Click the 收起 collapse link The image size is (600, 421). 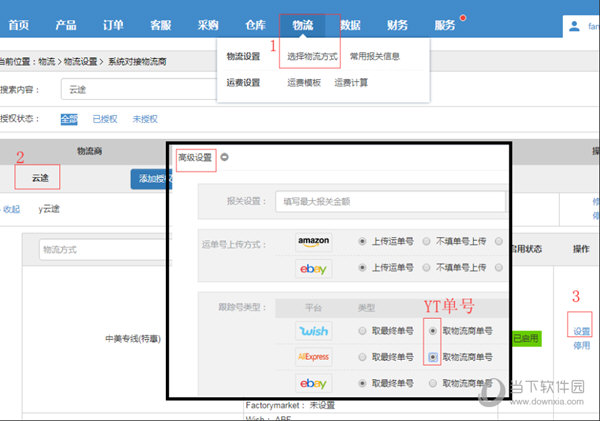coord(11,209)
